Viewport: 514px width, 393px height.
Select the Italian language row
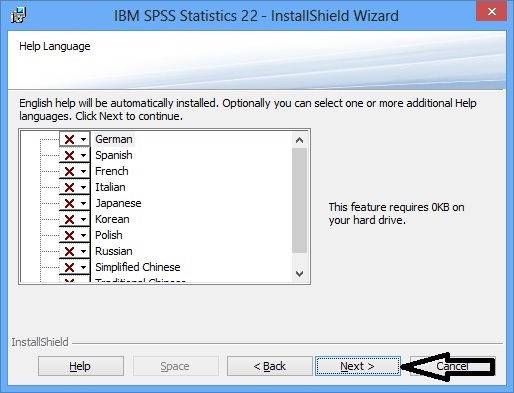pyautogui.click(x=110, y=187)
